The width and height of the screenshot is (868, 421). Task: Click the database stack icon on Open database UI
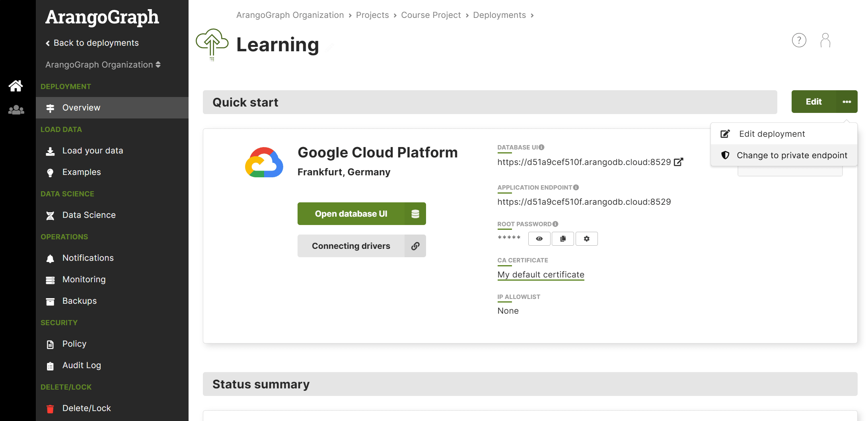coord(415,214)
